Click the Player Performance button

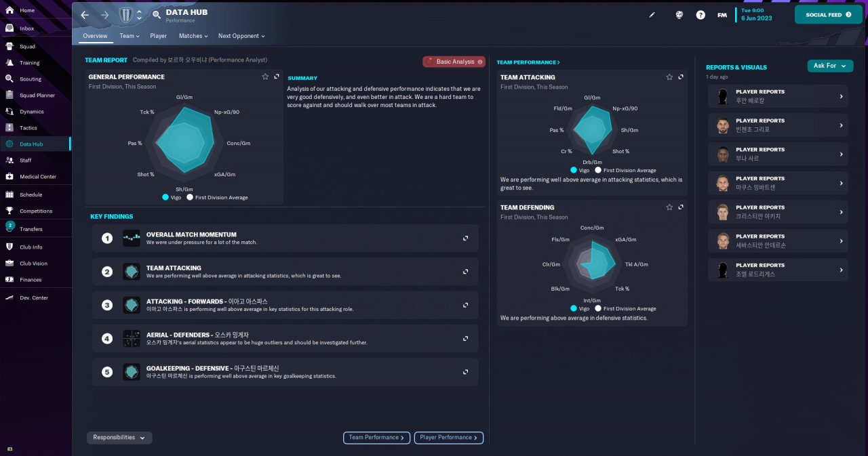point(449,438)
